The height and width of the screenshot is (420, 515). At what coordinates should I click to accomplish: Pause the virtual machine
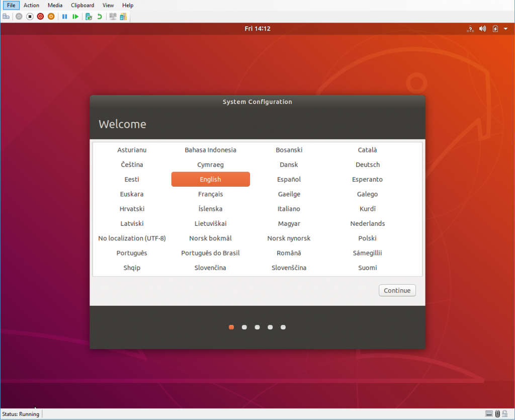click(x=64, y=17)
